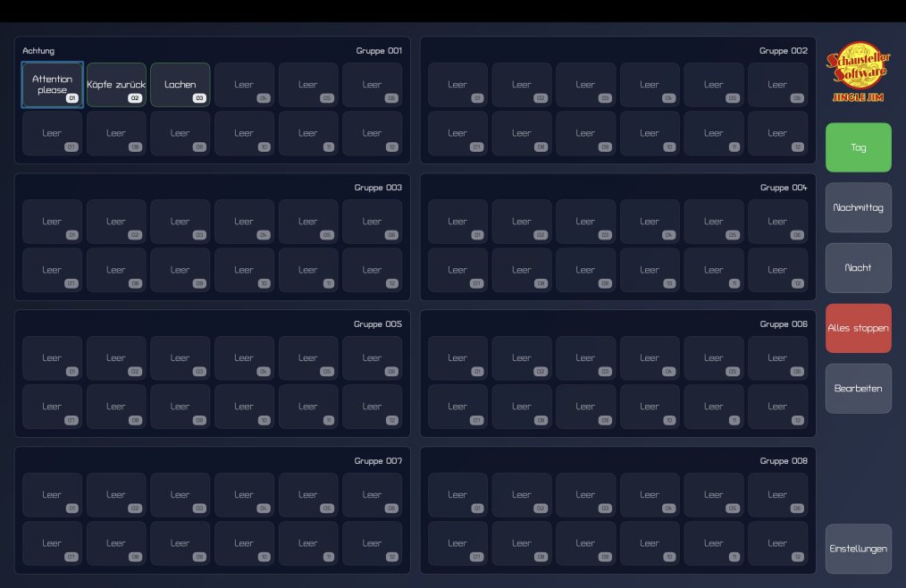Click empty slot 03 in Gruppe 004

pyautogui.click(x=586, y=222)
